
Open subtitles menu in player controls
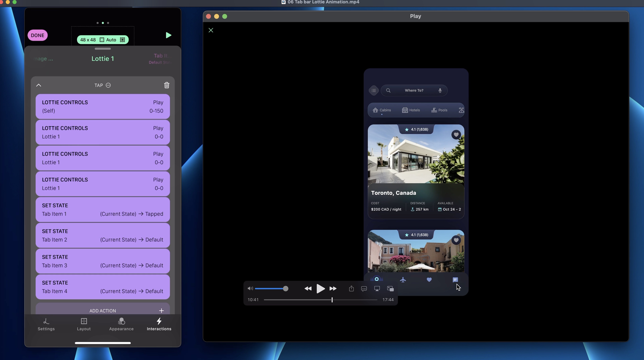pyautogui.click(x=364, y=289)
